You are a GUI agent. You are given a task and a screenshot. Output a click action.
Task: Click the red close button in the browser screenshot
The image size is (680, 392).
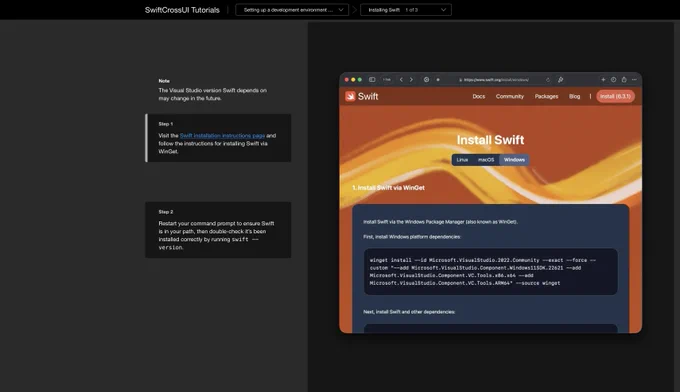coord(347,80)
